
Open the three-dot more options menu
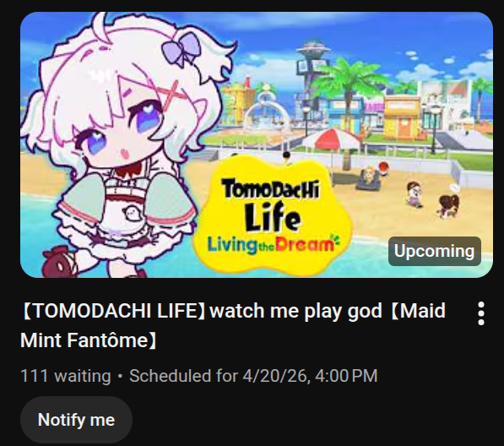point(481,313)
